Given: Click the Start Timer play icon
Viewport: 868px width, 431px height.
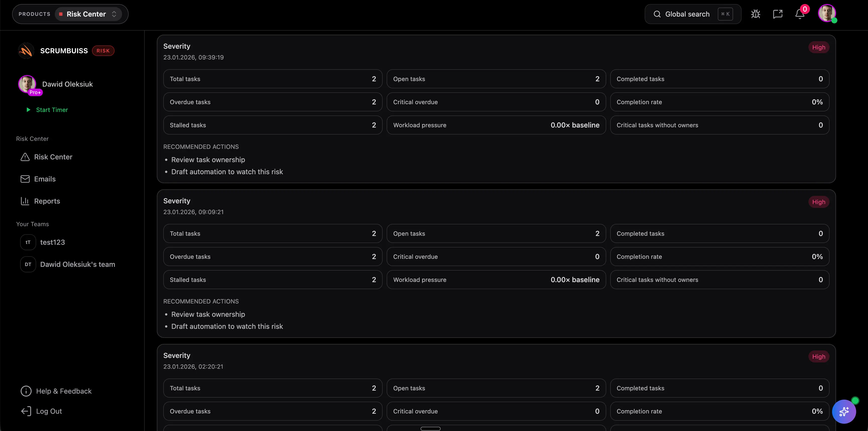Looking at the screenshot, I should (x=28, y=110).
